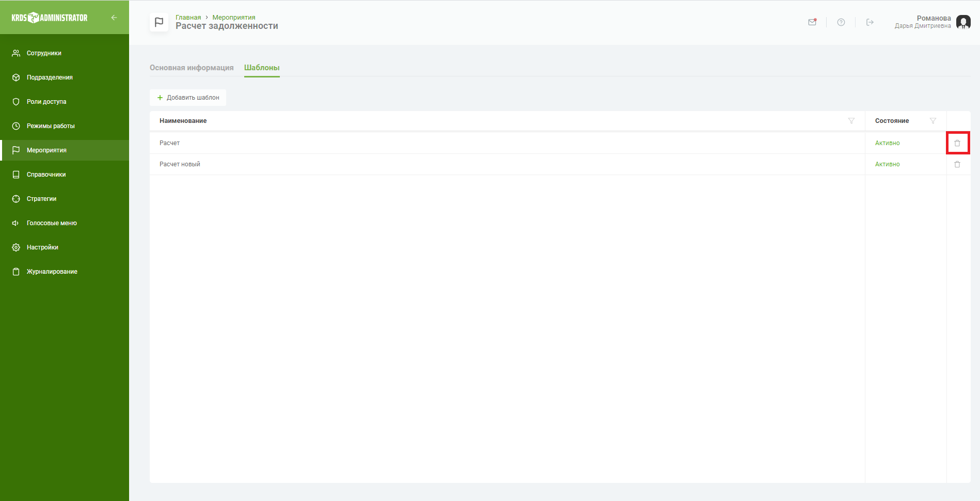The image size is (980, 501).
Task: Delete the Расчет template with trash icon
Action: (957, 143)
